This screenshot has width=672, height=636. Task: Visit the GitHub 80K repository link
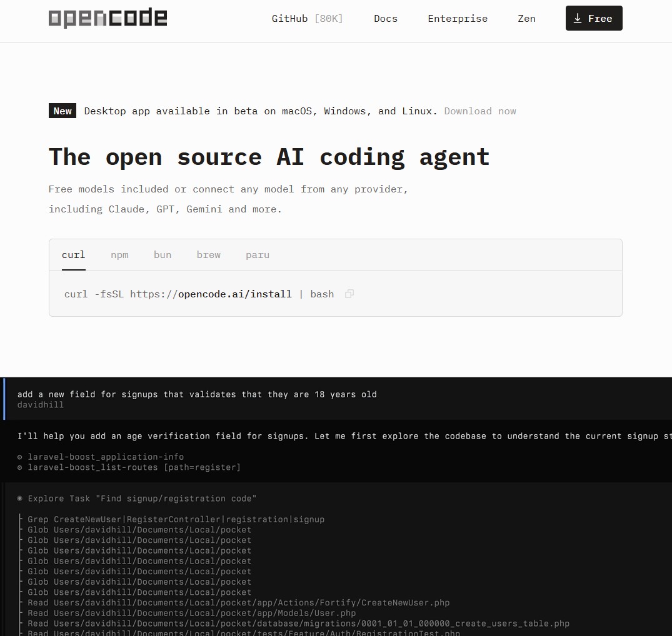307,18
